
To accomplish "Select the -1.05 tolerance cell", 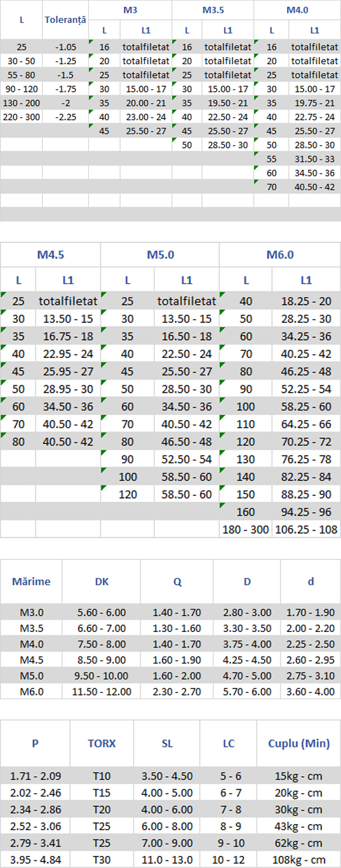I will click(65, 47).
